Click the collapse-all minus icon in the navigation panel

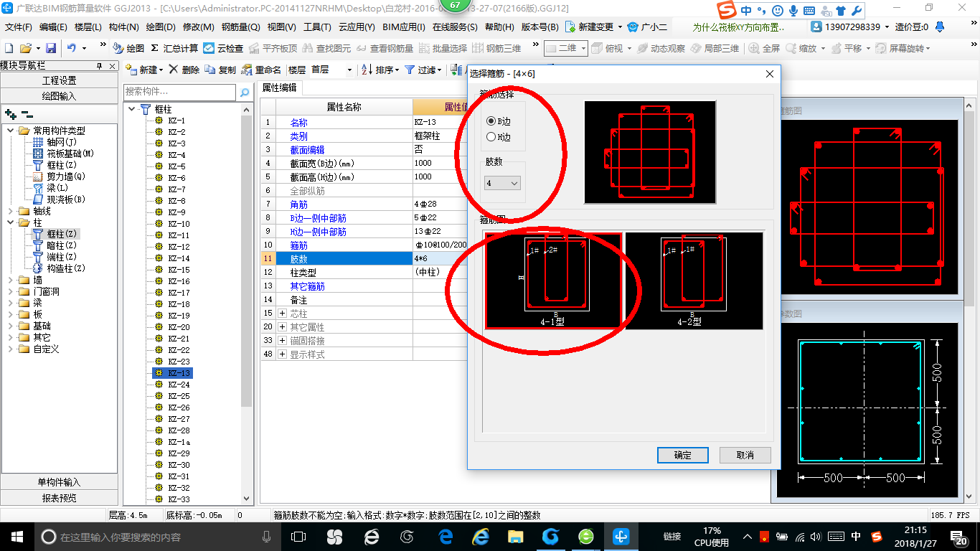27,114
